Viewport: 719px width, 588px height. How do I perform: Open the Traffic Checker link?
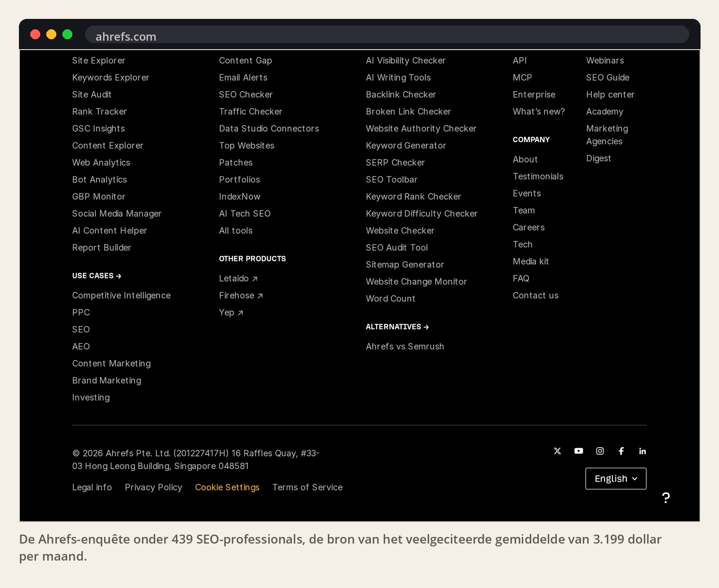click(x=251, y=112)
